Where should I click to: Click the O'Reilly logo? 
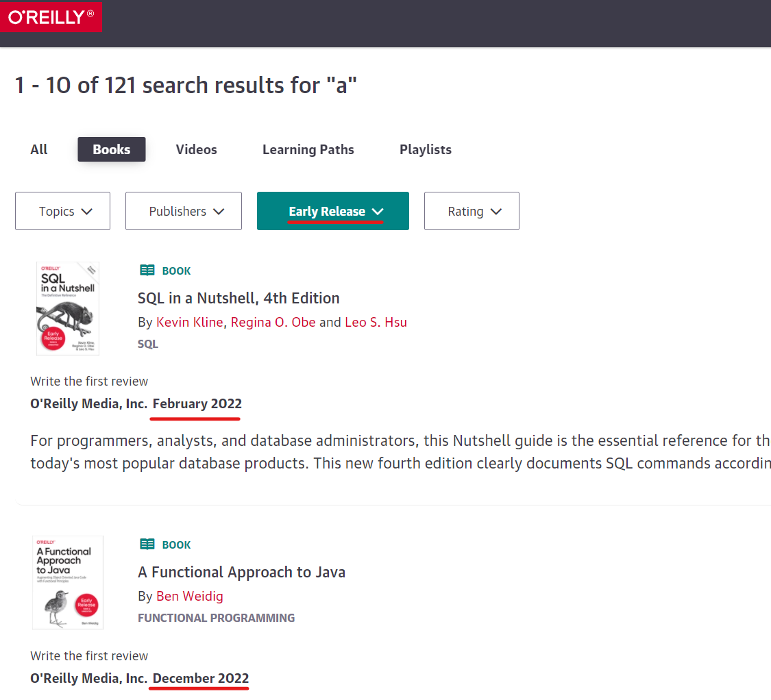point(51,17)
